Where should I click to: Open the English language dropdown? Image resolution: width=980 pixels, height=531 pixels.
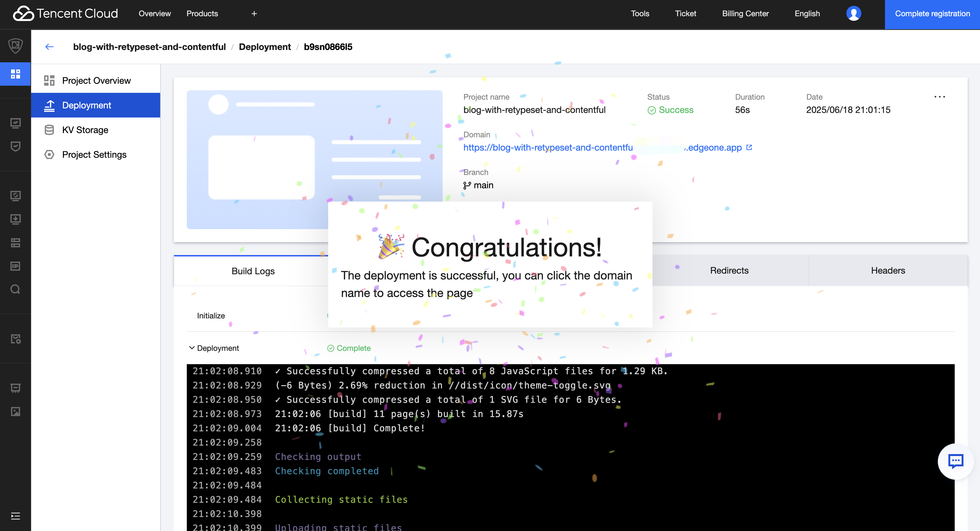pos(807,14)
